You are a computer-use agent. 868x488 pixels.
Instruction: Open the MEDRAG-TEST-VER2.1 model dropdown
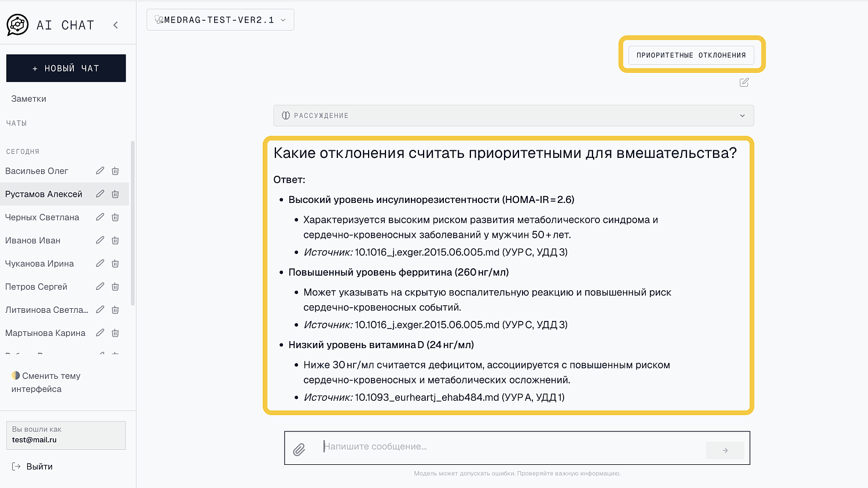point(220,20)
